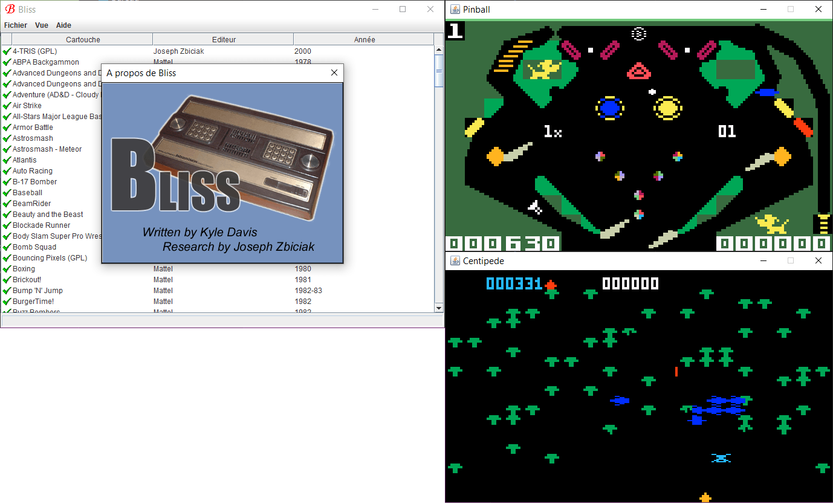Click green checkmark next to Bomb Squad
833x504 pixels.
(7, 247)
